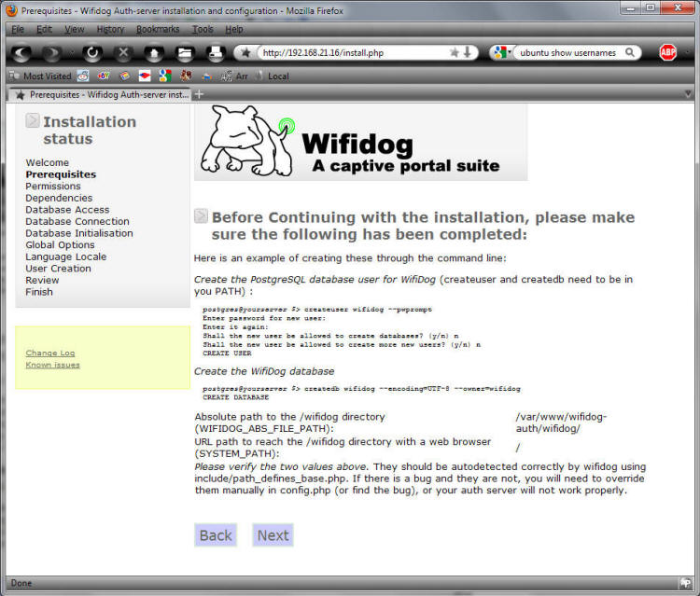Image resolution: width=700 pixels, height=596 pixels.
Task: Click the Prerequisites step in the sidebar
Action: tap(61, 174)
